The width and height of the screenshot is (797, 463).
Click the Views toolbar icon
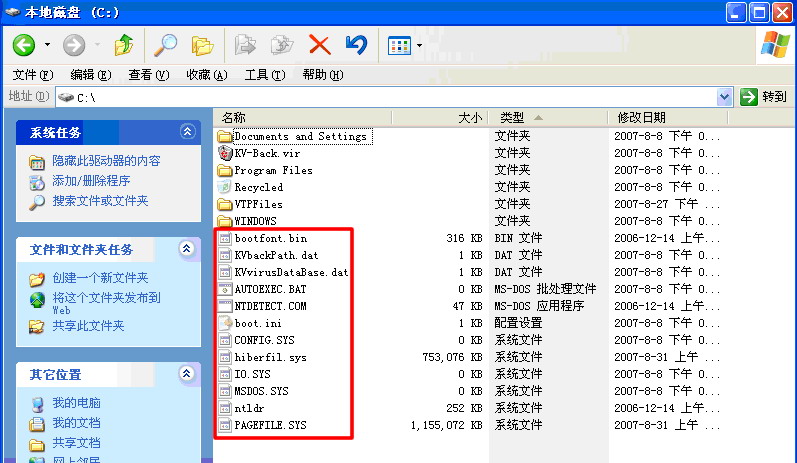pyautogui.click(x=400, y=45)
